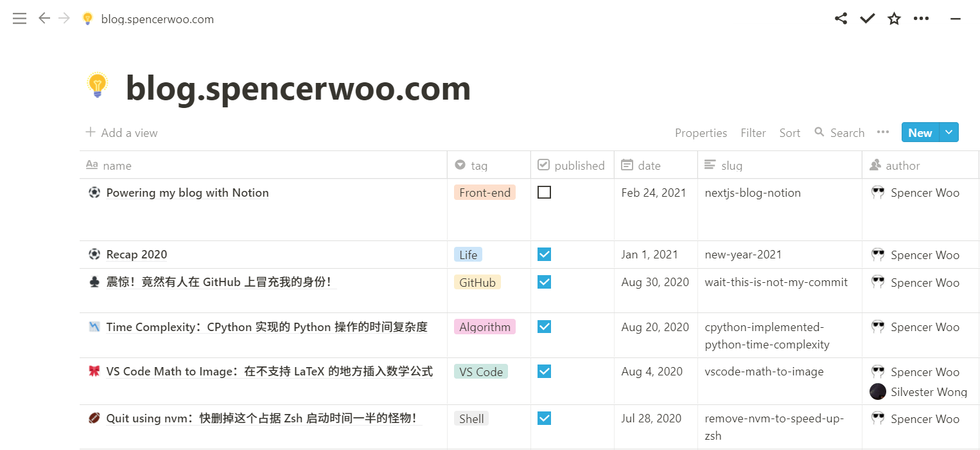Expand the dropdown arrow next to New
980x450 pixels.
click(x=949, y=132)
